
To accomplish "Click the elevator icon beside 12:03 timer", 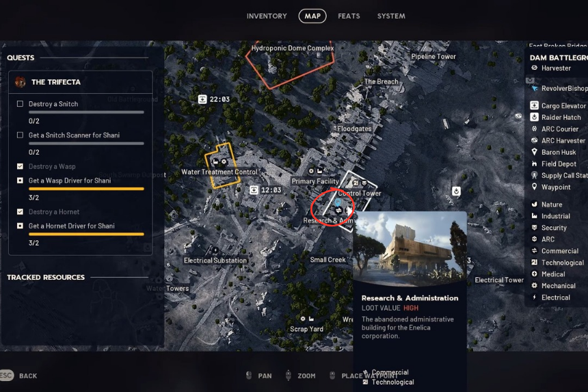I will coord(254,190).
